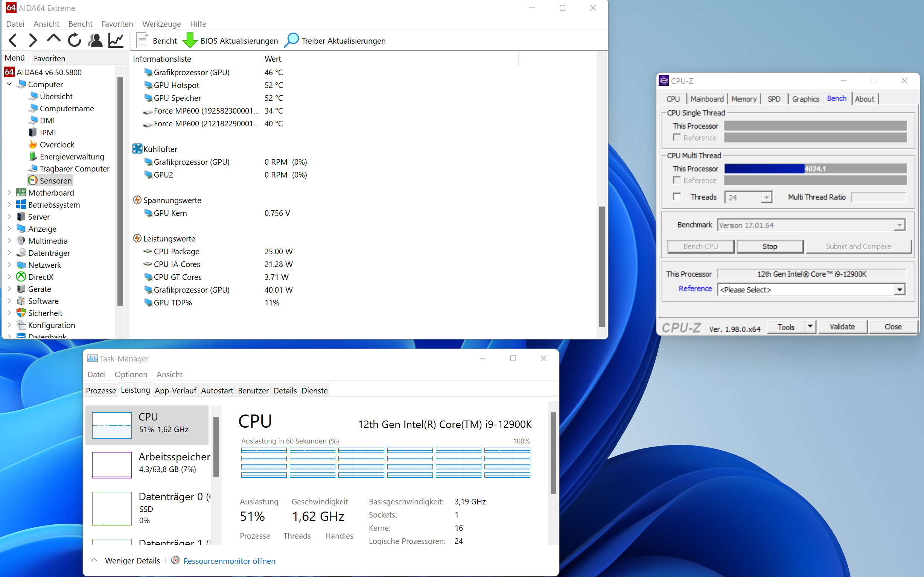Click the Bericht report document icon
This screenshot has height=577, width=924.
tap(142, 41)
